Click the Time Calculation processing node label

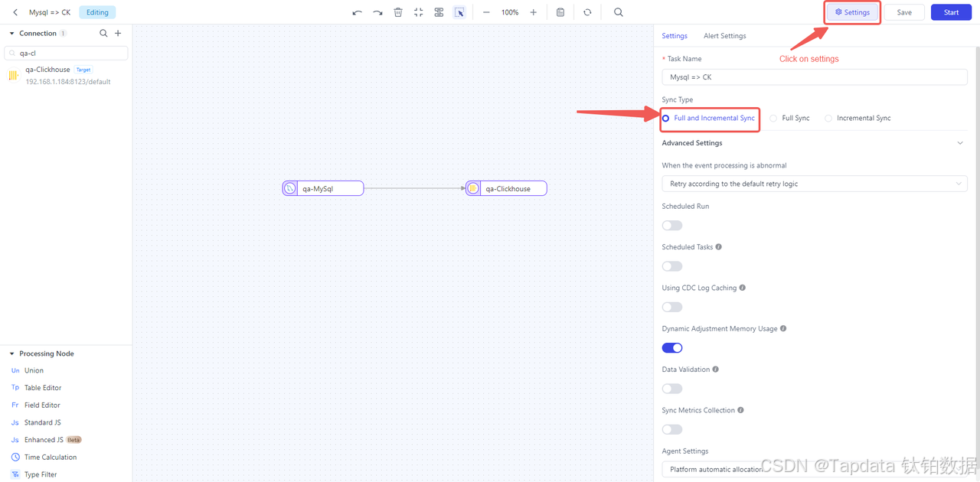click(x=51, y=458)
